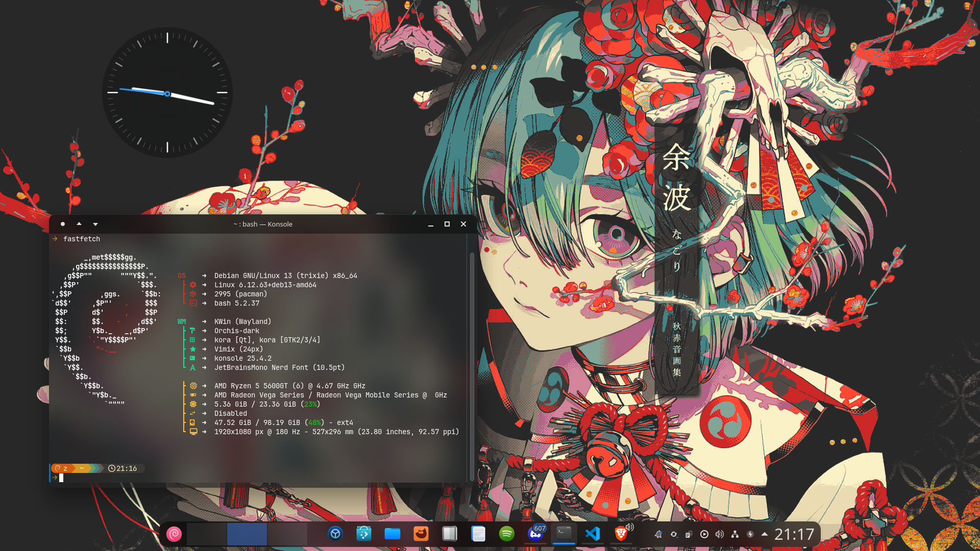Click the '47.52 GiB / 98.19 GiB' disk line
980x551 pixels.
(284, 422)
